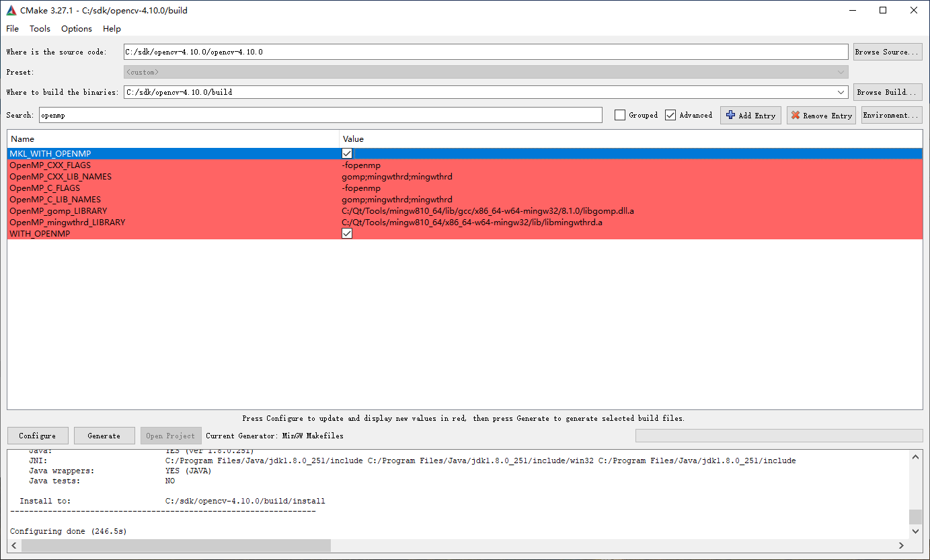This screenshot has width=930, height=560.
Task: Select the OpenMP_C_LIB_NAMES entry
Action: pyautogui.click(x=55, y=199)
